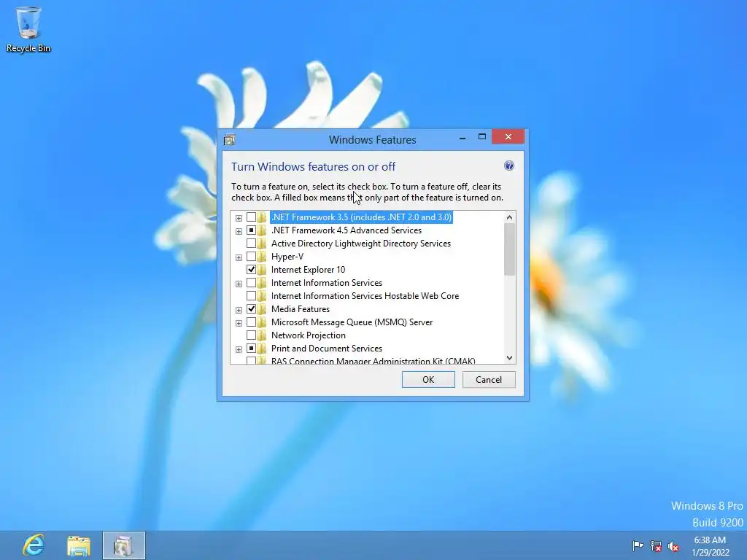Image resolution: width=747 pixels, height=560 pixels.
Task: Launch Internet Explorer from the taskbar
Action: (34, 545)
